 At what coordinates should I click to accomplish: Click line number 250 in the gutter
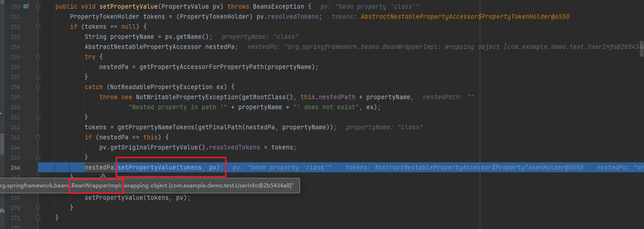pyautogui.click(x=15, y=7)
